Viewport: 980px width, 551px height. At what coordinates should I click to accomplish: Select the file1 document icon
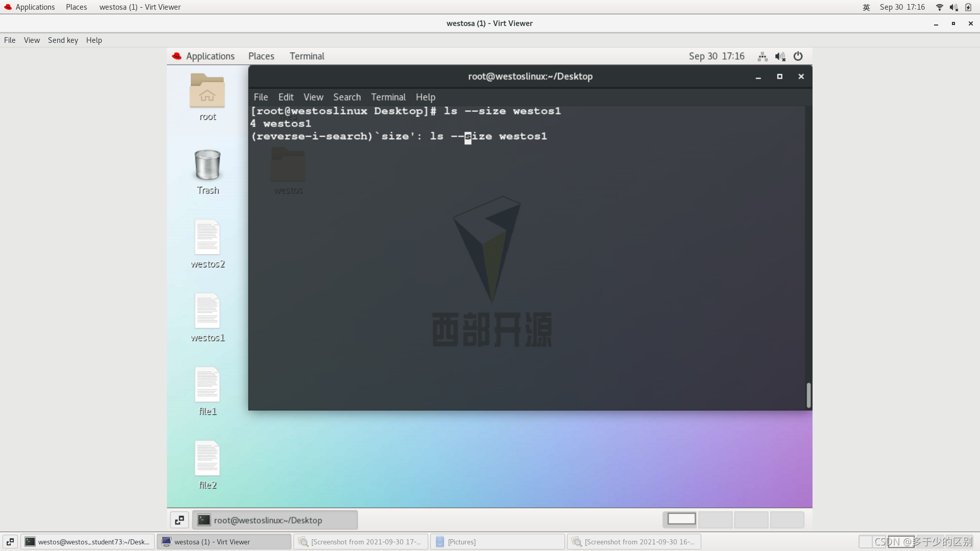207,385
